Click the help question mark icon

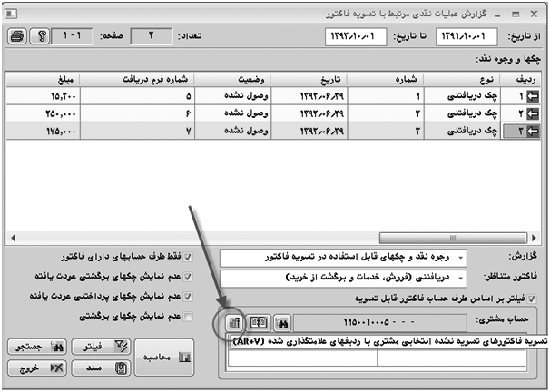tap(38, 36)
